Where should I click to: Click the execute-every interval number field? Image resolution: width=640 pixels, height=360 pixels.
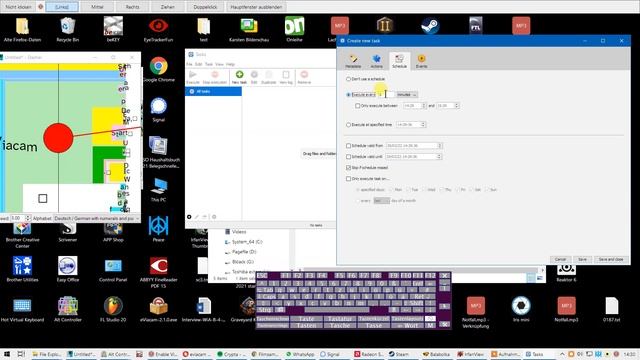[x=386, y=95]
